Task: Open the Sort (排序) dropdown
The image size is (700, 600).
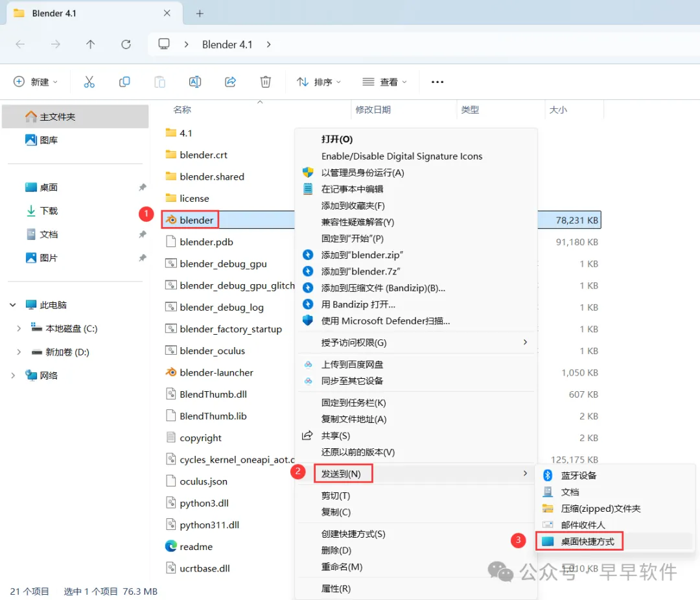Action: [319, 82]
